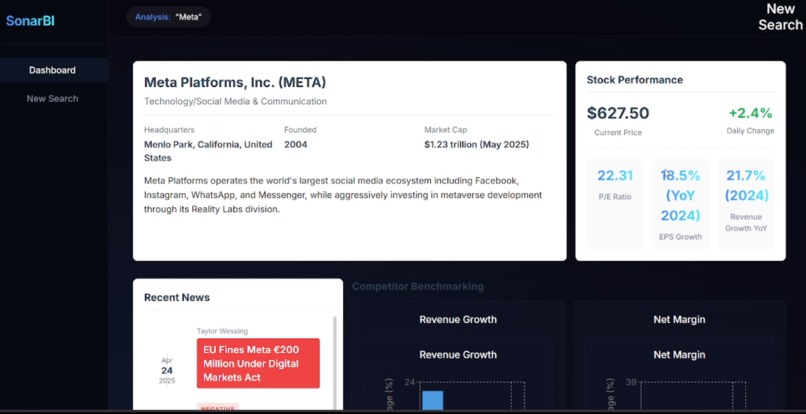Click the New Search button at top right
Image resolution: width=806 pixels, height=414 pixels.
pos(780,16)
